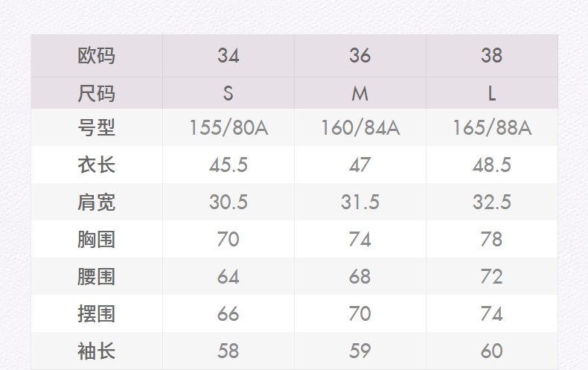The height and width of the screenshot is (370, 588).
Task: Click European size 36 header cell
Action: pyautogui.click(x=360, y=56)
